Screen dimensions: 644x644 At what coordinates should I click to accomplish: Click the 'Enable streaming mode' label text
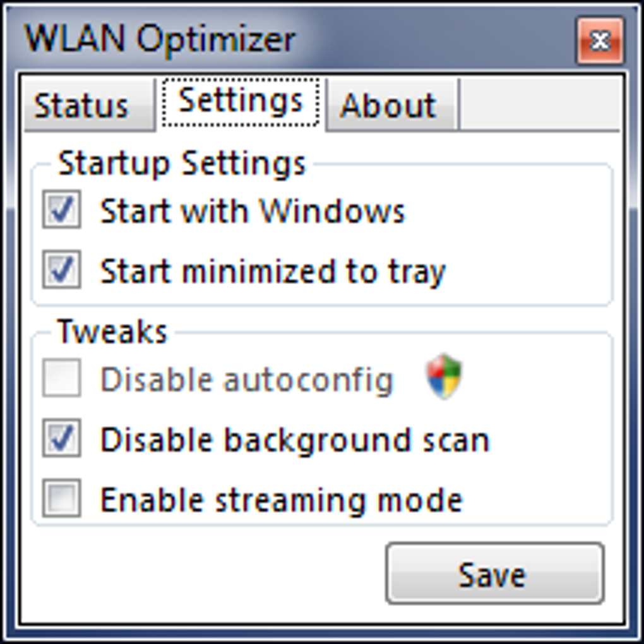pos(282,500)
